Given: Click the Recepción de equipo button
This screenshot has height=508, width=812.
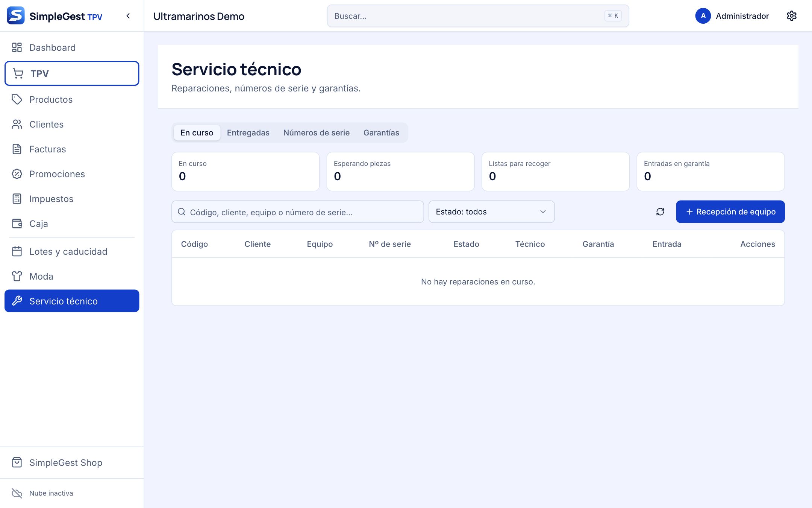Looking at the screenshot, I should click(730, 212).
